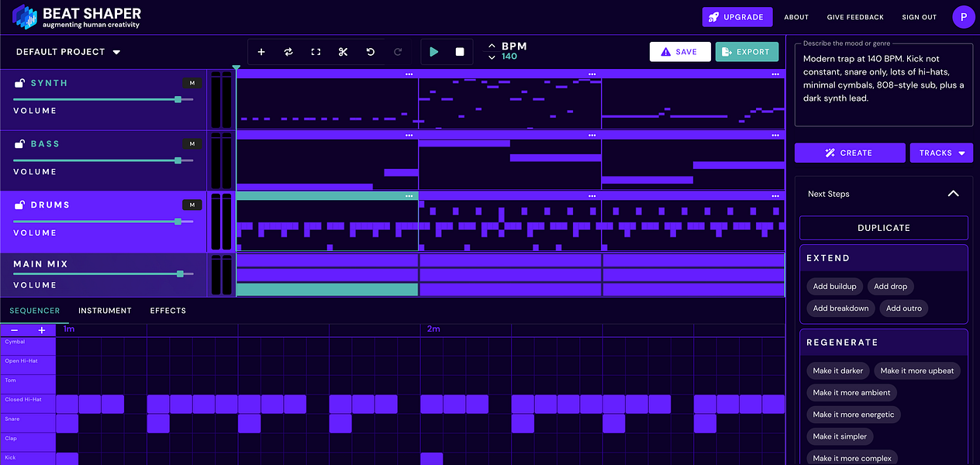The width and height of the screenshot is (980, 465).
Task: Open options menu of first Bass clip
Action: [x=409, y=135]
